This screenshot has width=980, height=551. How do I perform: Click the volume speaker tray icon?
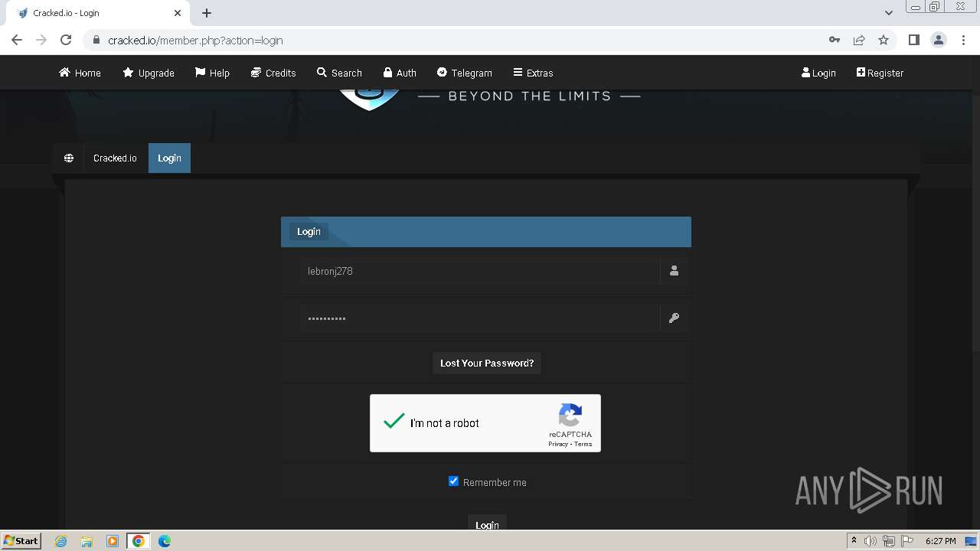click(x=871, y=541)
